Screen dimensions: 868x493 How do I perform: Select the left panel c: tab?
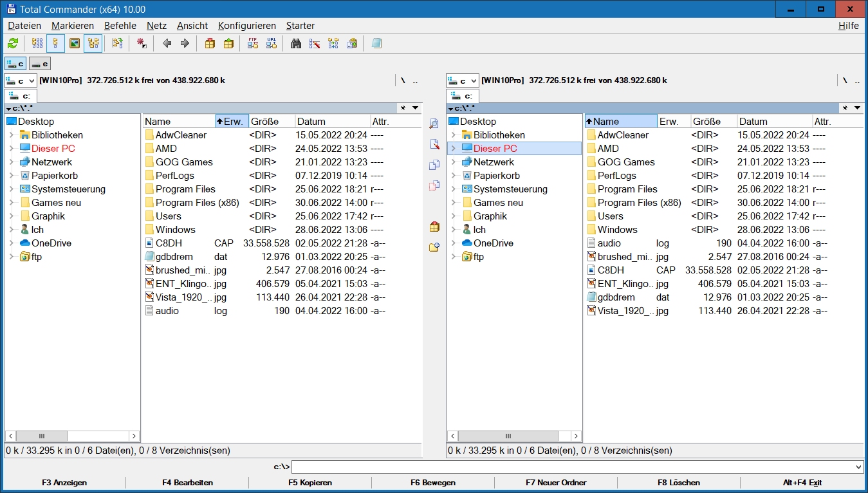pyautogui.click(x=21, y=96)
